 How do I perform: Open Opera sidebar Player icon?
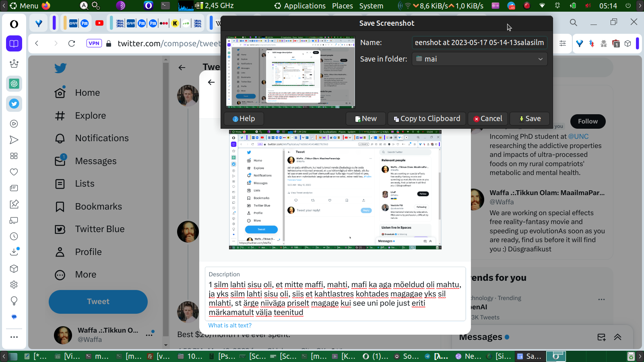pyautogui.click(x=14, y=124)
